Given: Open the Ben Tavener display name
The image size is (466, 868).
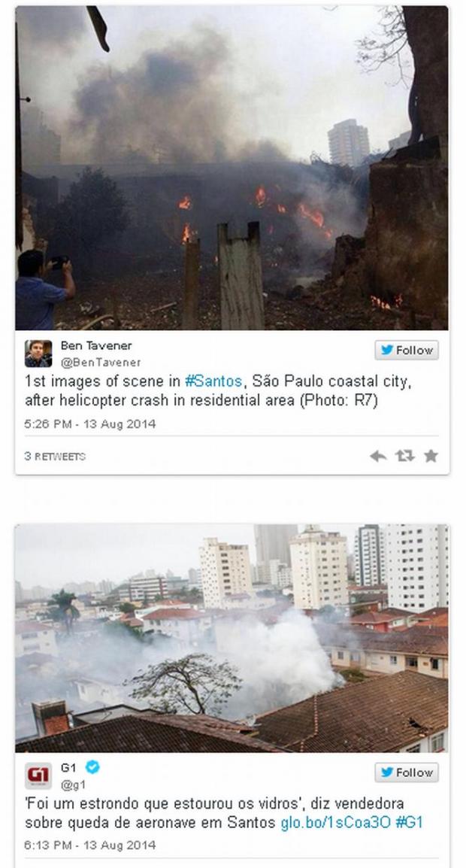Looking at the screenshot, I should (x=96, y=345).
